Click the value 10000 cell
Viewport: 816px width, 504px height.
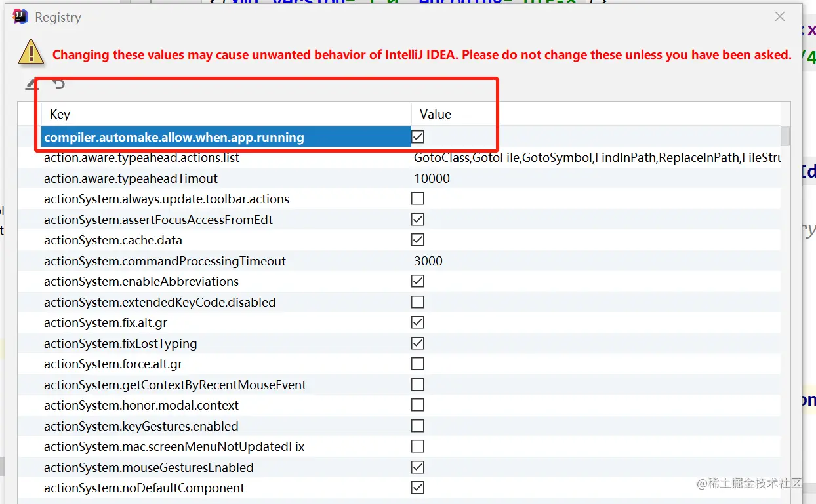(x=432, y=178)
